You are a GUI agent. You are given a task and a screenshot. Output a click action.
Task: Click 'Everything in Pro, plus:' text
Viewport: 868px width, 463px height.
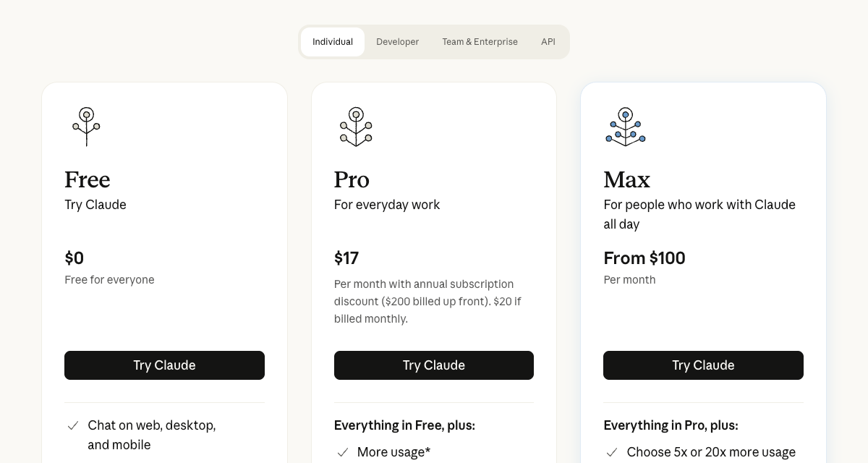[x=671, y=425]
